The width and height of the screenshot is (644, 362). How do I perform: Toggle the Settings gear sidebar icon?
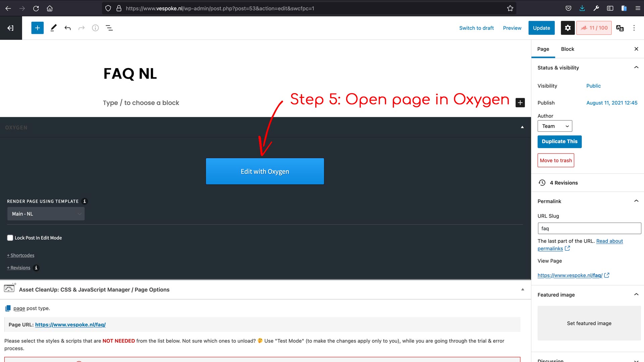click(x=568, y=28)
